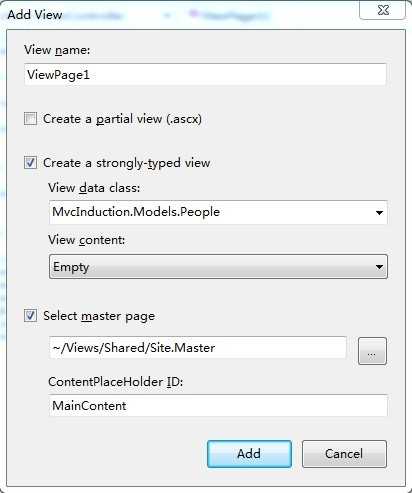Enable the partial view (.ascx) checkbox

tap(30, 119)
